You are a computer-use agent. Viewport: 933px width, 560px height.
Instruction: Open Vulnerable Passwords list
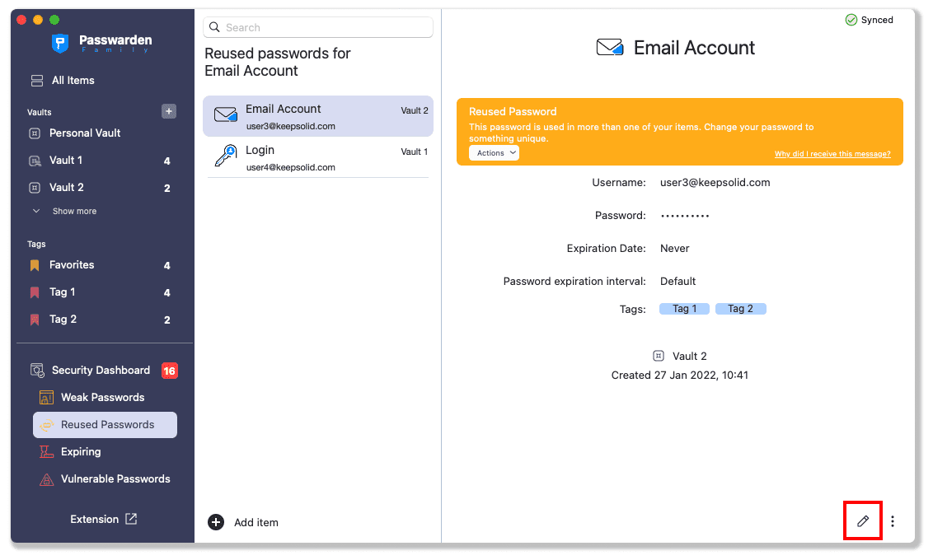115,479
